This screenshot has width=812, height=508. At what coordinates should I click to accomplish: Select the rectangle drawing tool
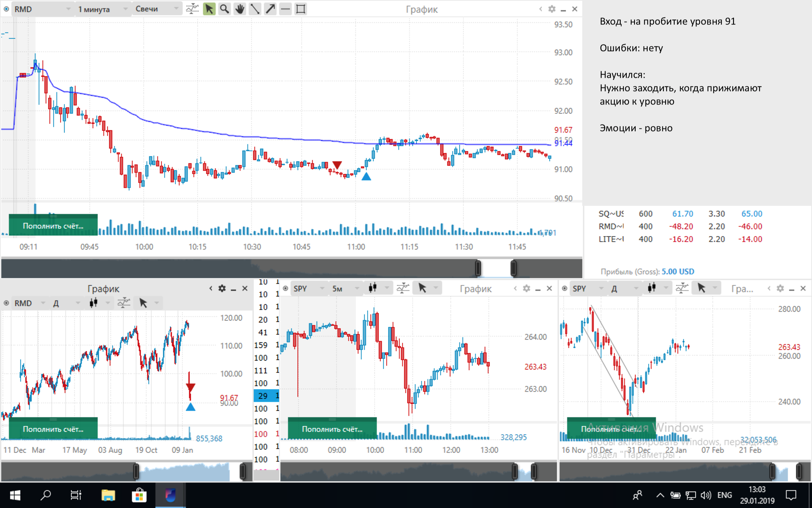pyautogui.click(x=301, y=9)
